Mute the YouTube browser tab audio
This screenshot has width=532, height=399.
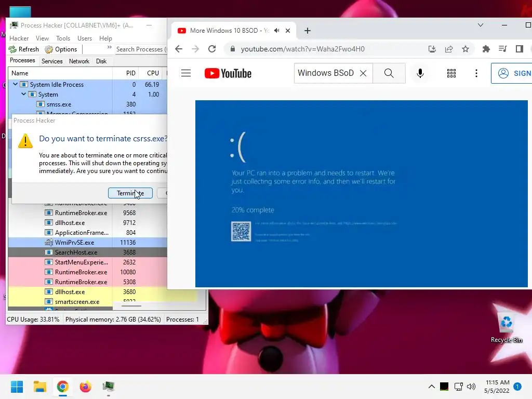[277, 31]
